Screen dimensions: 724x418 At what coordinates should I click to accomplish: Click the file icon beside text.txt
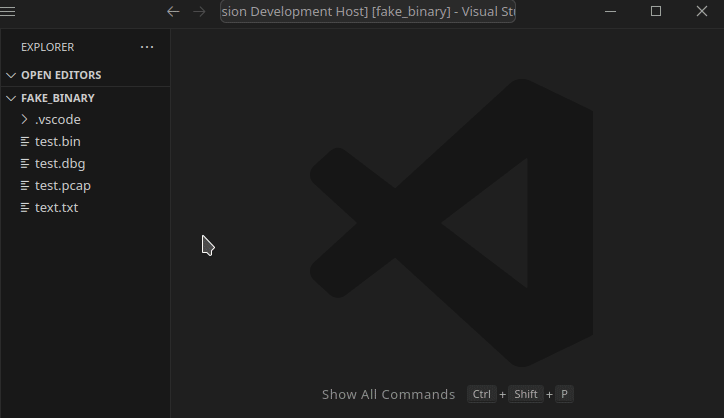25,208
